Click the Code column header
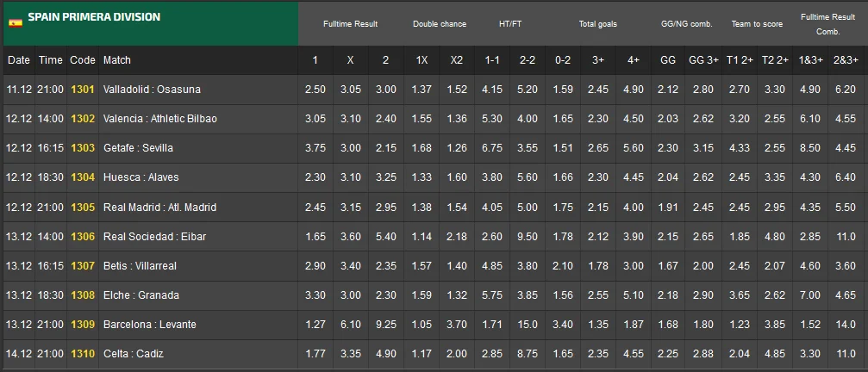 83,60
